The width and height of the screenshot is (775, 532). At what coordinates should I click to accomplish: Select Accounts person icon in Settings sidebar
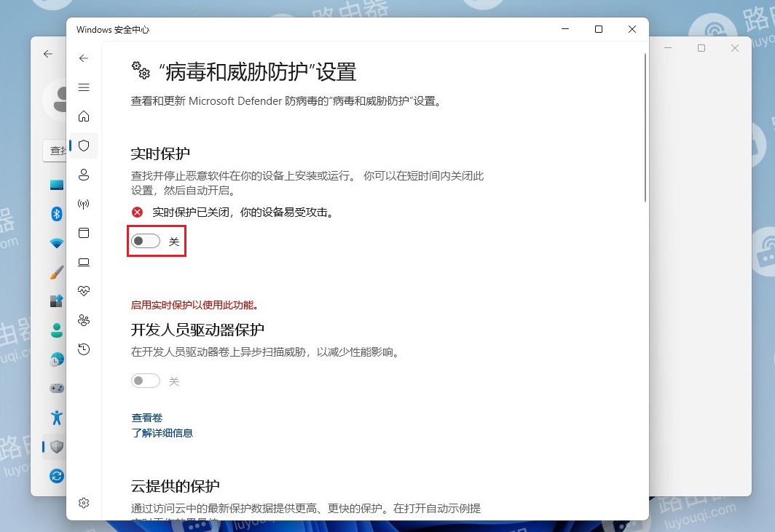[x=56, y=330]
